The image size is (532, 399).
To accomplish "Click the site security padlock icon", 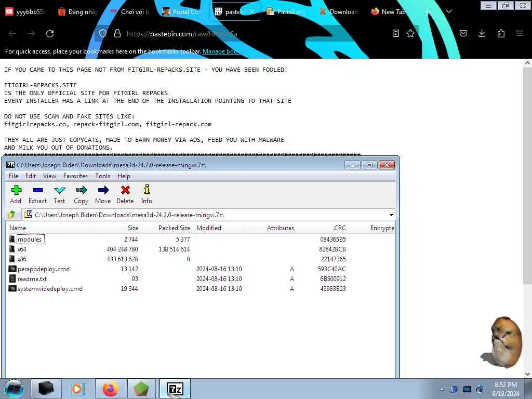I will (x=117, y=34).
